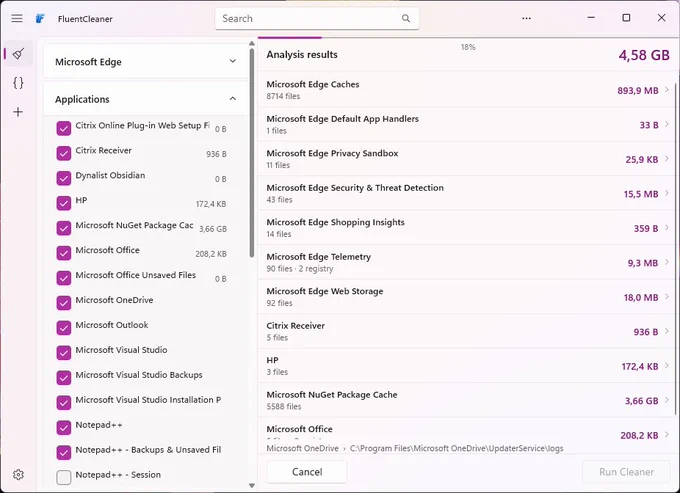This screenshot has height=493, width=680.
Task: Open the hamburger navigation menu
Action: coord(17,18)
